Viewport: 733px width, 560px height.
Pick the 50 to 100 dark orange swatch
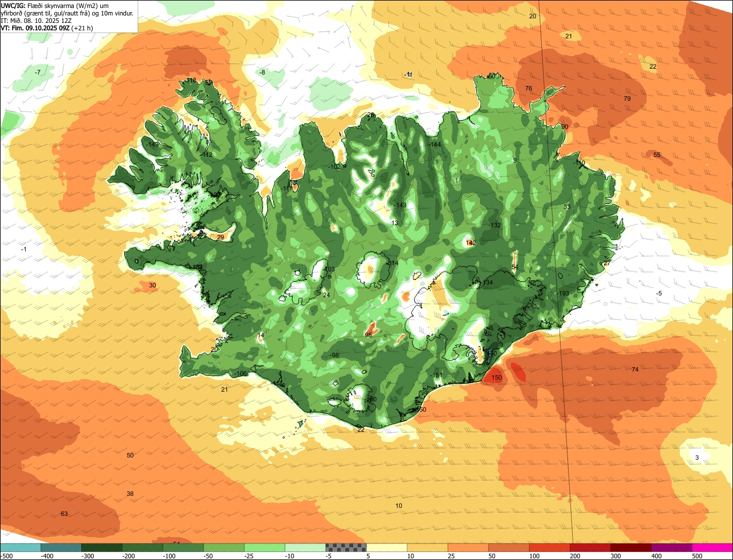[x=509, y=547]
